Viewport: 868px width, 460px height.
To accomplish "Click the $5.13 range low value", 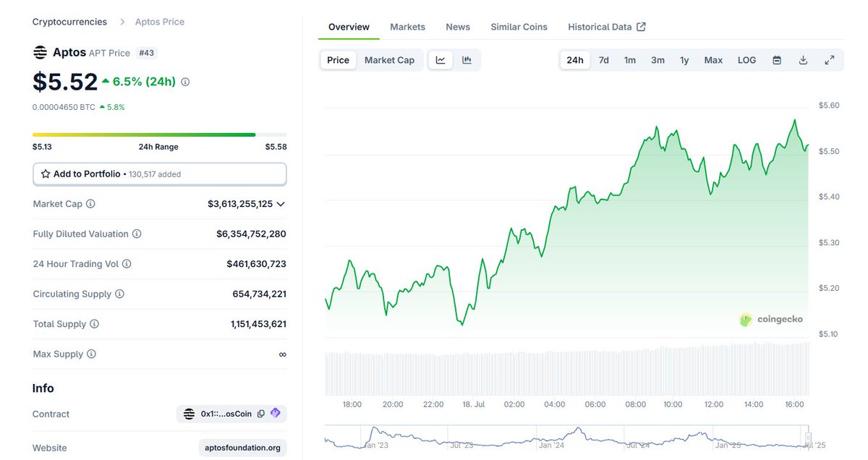I will 42,147.
